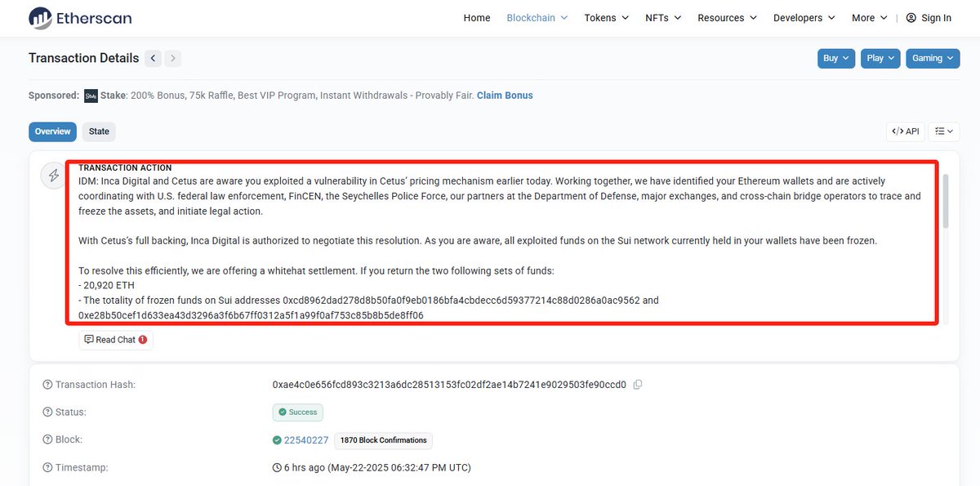The image size is (980, 486).
Task: Open block 22540227
Action: point(306,440)
